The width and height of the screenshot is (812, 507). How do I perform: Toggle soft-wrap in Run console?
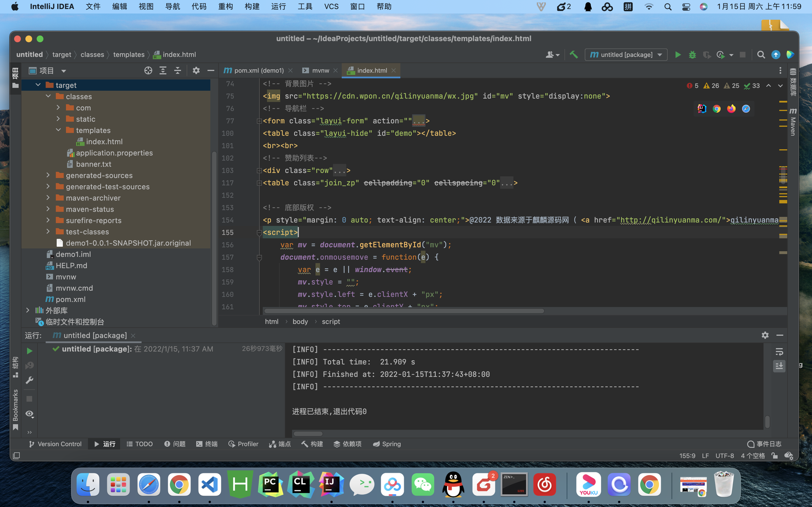point(779,352)
